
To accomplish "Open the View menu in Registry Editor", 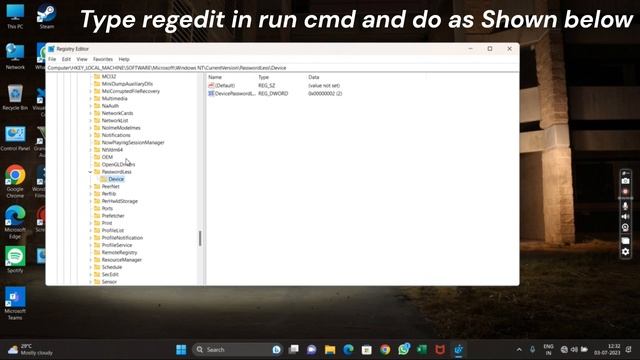I will pyautogui.click(x=82, y=59).
